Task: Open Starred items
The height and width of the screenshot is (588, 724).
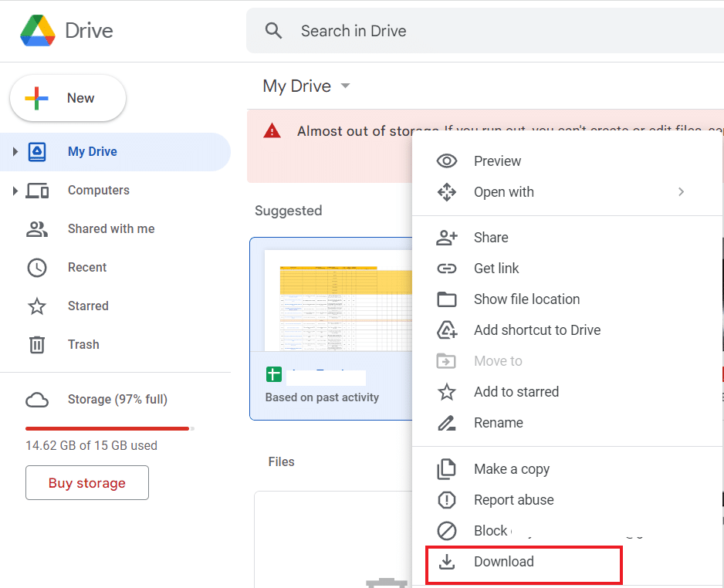Action: [88, 306]
